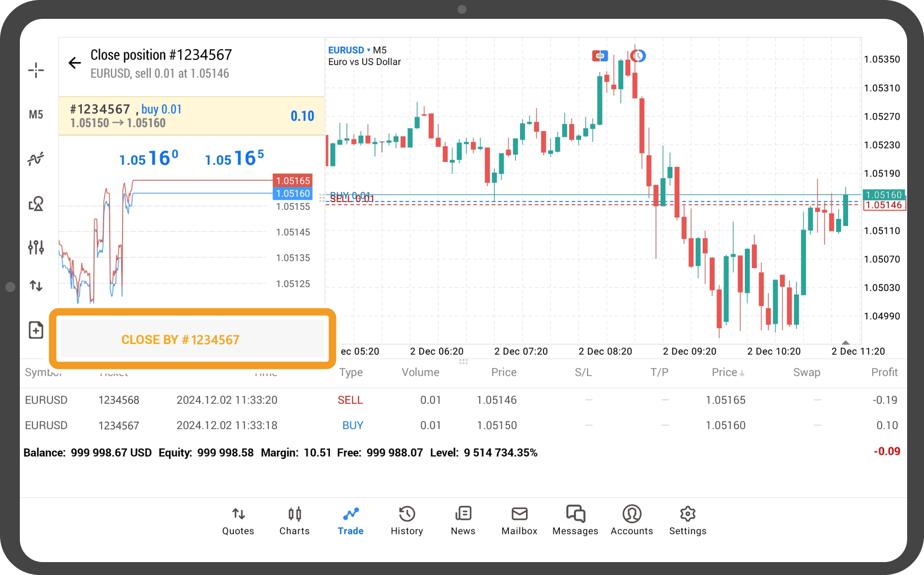The height and width of the screenshot is (575, 924).
Task: Select the highlighted #1234567 buy 0.01 position
Action: [192, 116]
